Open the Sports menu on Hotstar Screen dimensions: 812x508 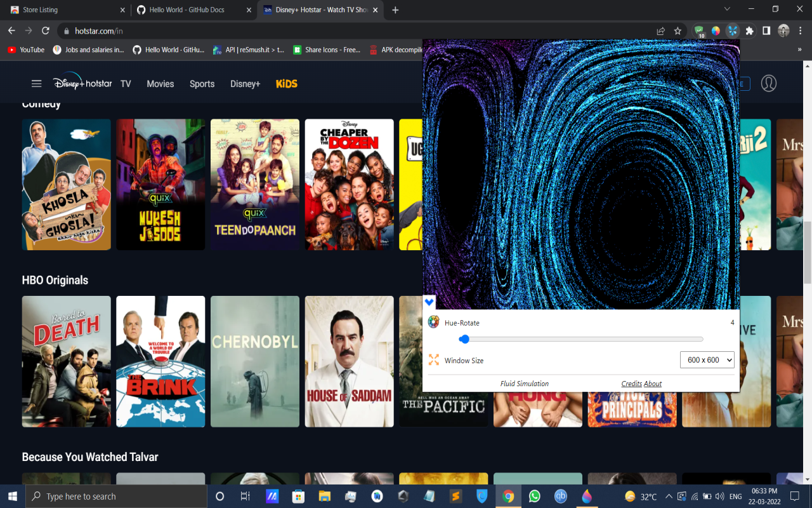[x=202, y=84]
